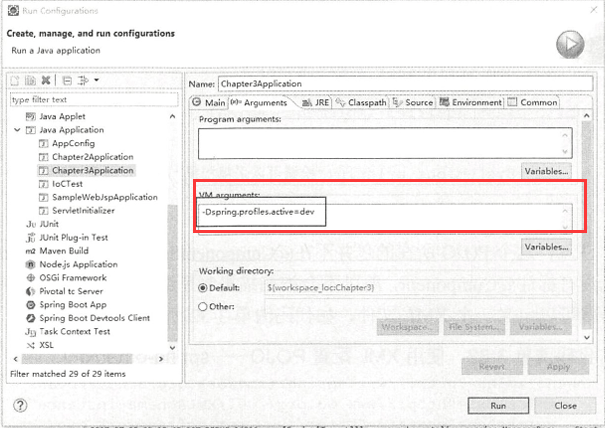This screenshot has height=428, width=605.
Task: Switch to the Classpath tab
Action: tap(366, 102)
